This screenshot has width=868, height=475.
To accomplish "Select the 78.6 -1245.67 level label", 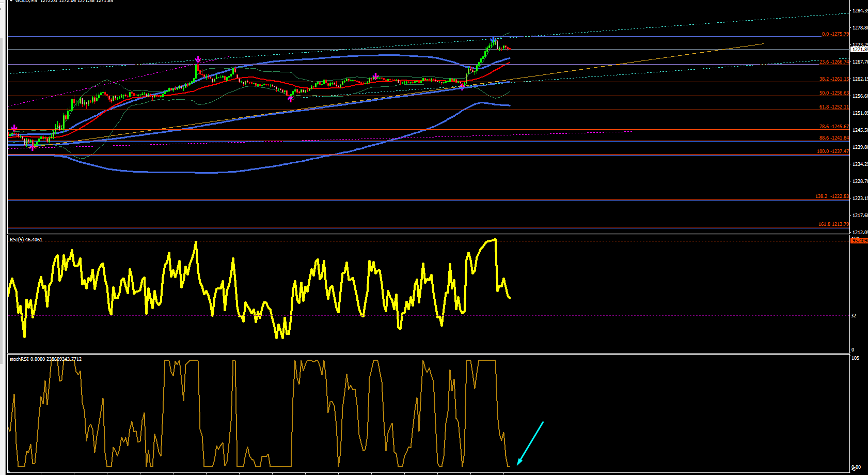I will pos(834,127).
